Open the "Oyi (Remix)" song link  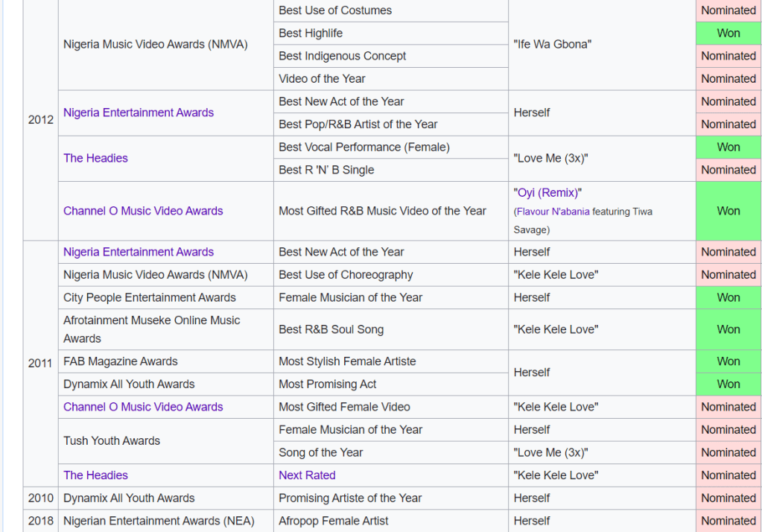click(x=547, y=193)
